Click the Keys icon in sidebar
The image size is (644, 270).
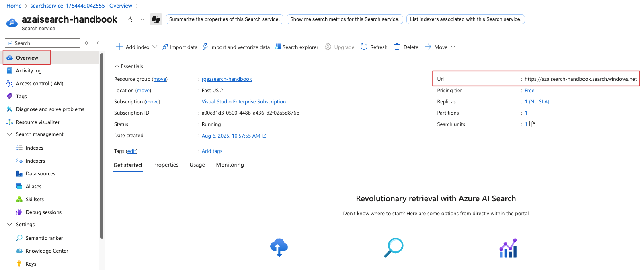(x=19, y=264)
